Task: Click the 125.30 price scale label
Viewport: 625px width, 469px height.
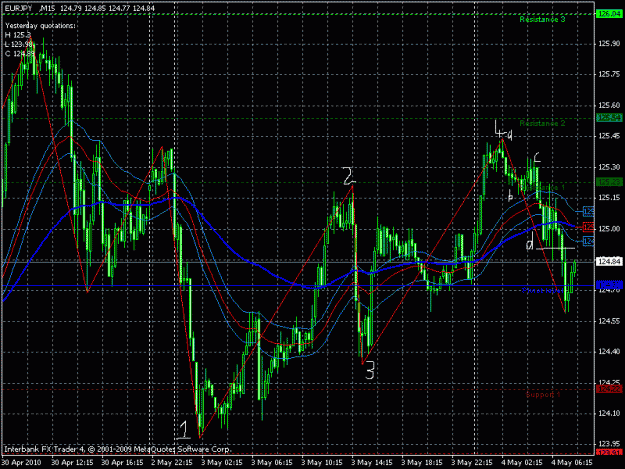Action: click(609, 167)
